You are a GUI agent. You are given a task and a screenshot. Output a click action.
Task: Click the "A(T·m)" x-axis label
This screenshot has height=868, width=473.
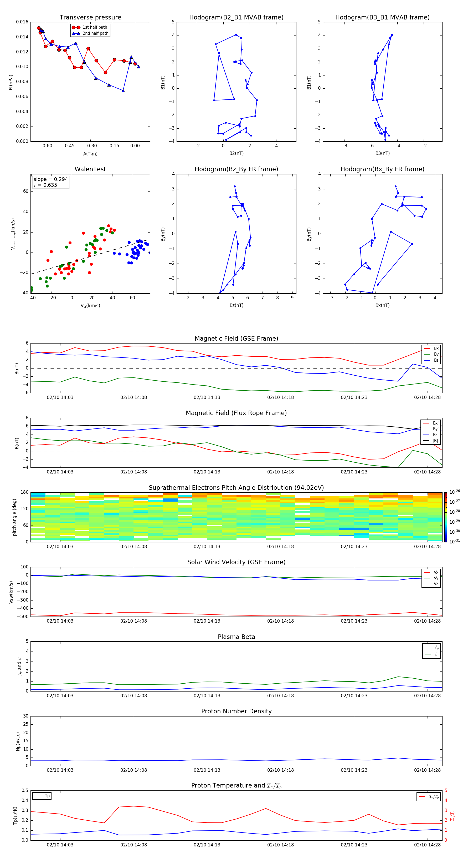click(x=90, y=154)
